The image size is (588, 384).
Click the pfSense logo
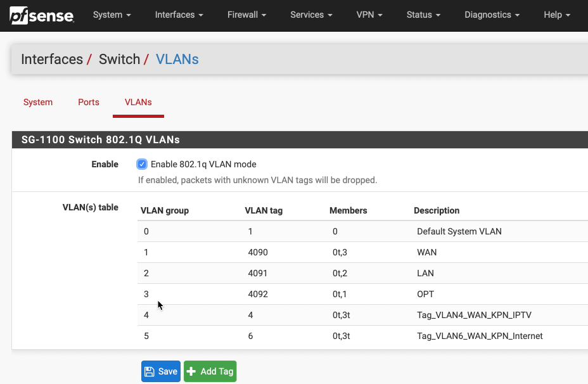[x=42, y=15]
